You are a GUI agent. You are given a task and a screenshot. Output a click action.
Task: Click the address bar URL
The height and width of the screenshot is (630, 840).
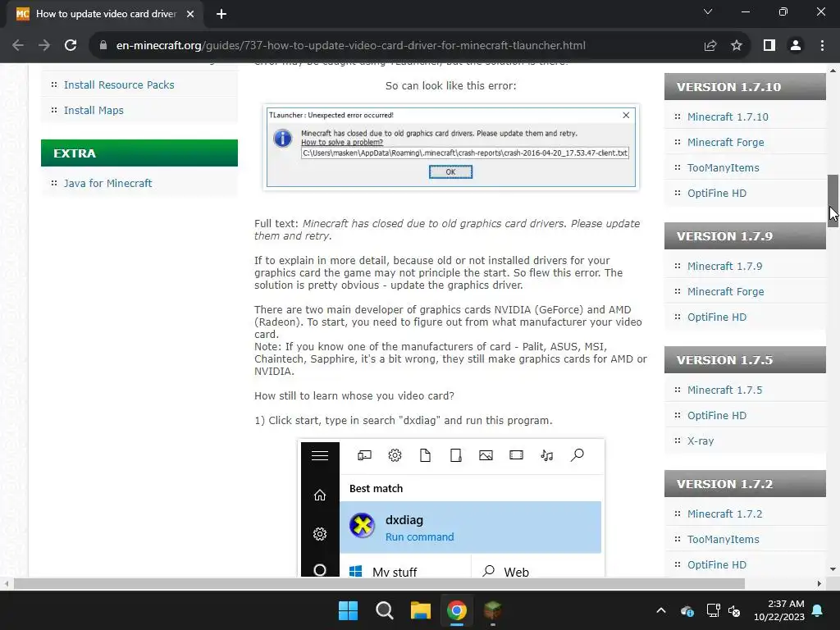(x=350, y=46)
